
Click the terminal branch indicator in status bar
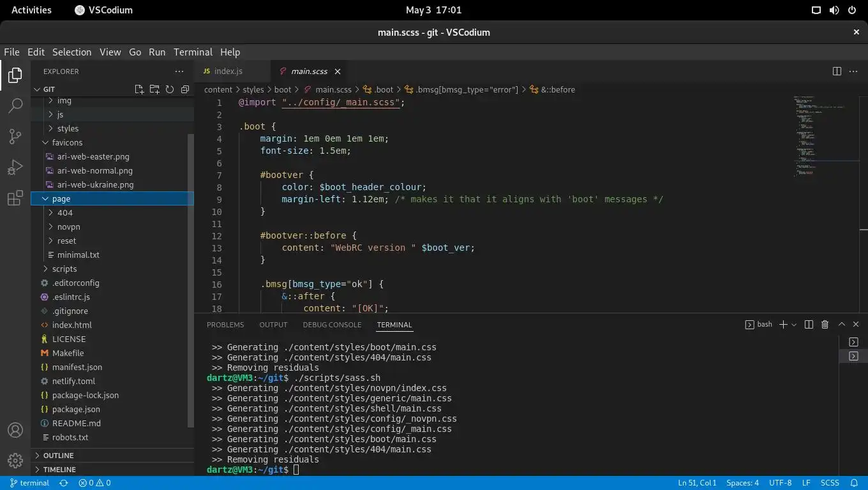click(29, 483)
